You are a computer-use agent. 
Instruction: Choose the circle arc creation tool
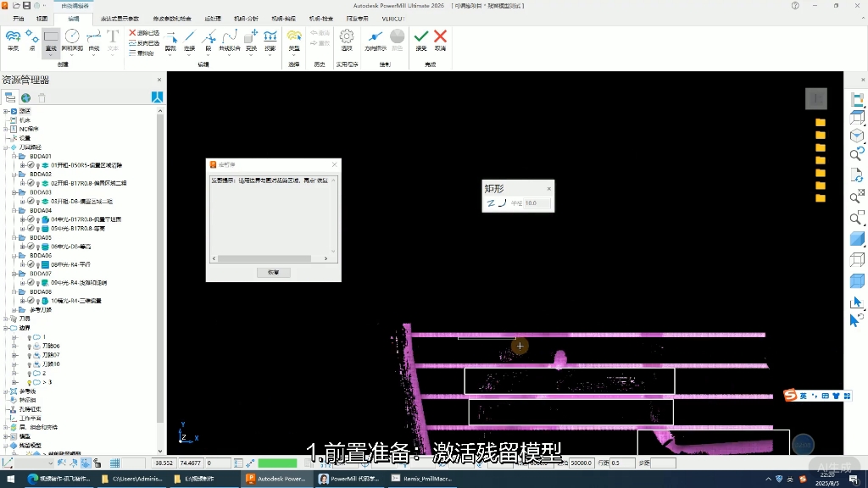pyautogui.click(x=72, y=41)
